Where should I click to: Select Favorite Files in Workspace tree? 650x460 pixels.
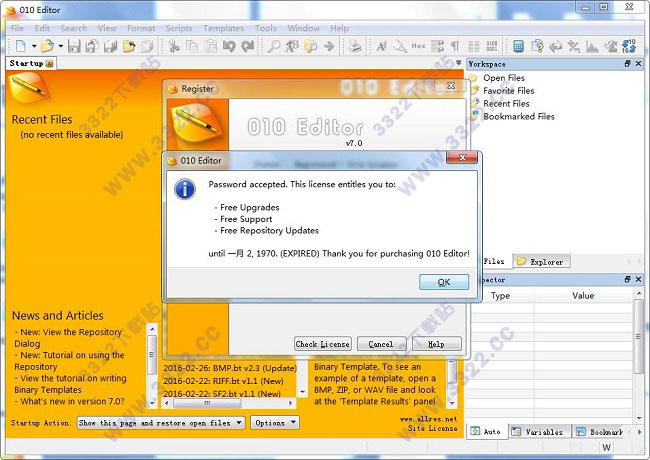(x=509, y=90)
